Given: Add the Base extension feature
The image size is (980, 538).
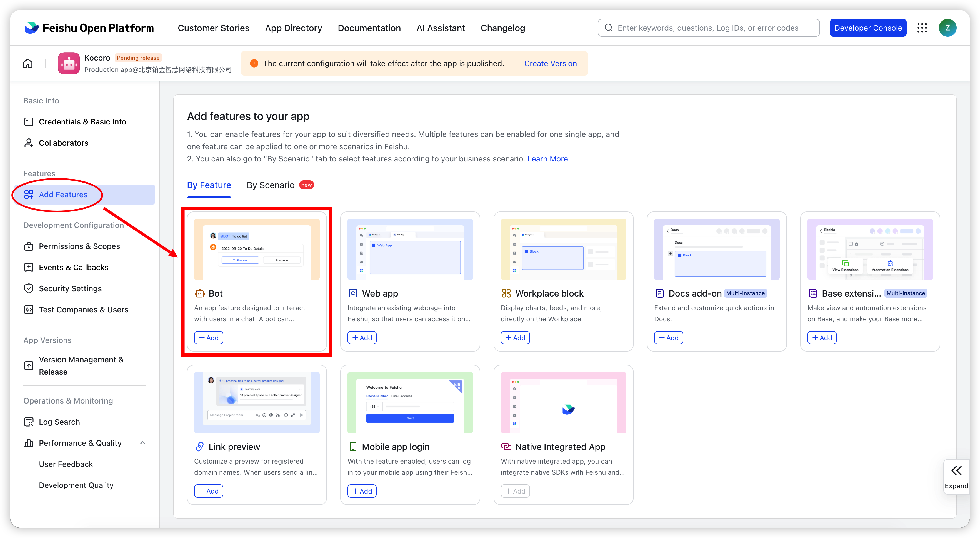Looking at the screenshot, I should (x=822, y=337).
